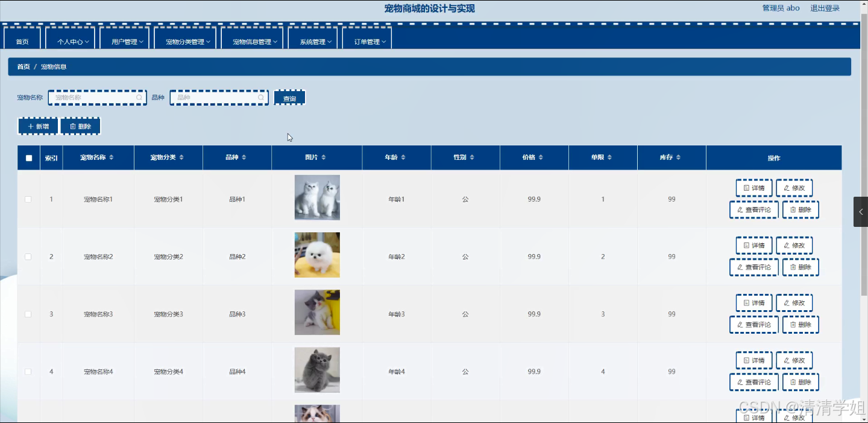868x423 pixels.
Task: Check the row for 宠物名称3
Action: click(28, 314)
